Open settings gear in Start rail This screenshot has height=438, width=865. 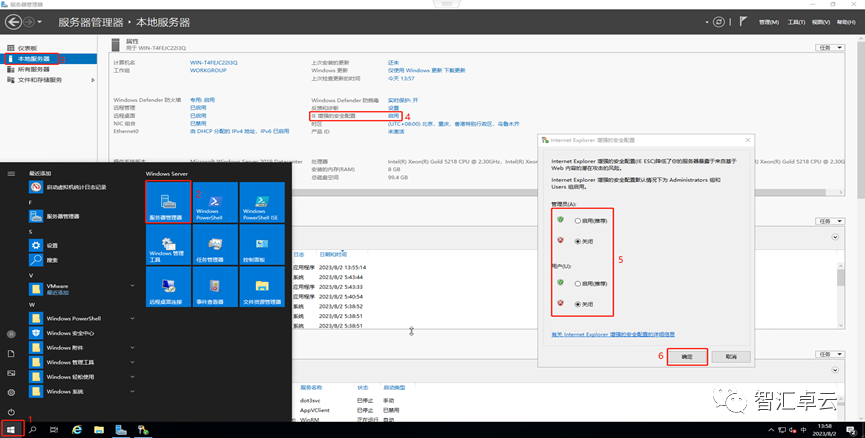11,392
